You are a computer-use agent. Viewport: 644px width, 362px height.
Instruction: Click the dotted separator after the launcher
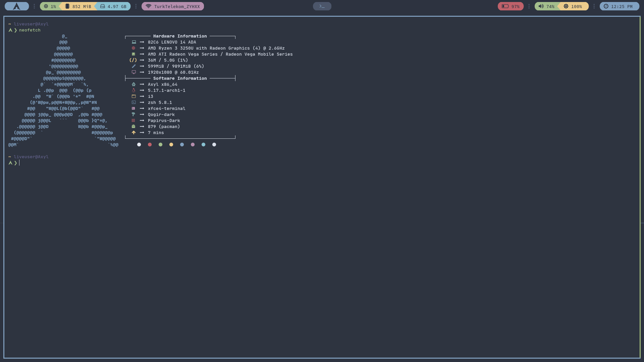tap(34, 6)
